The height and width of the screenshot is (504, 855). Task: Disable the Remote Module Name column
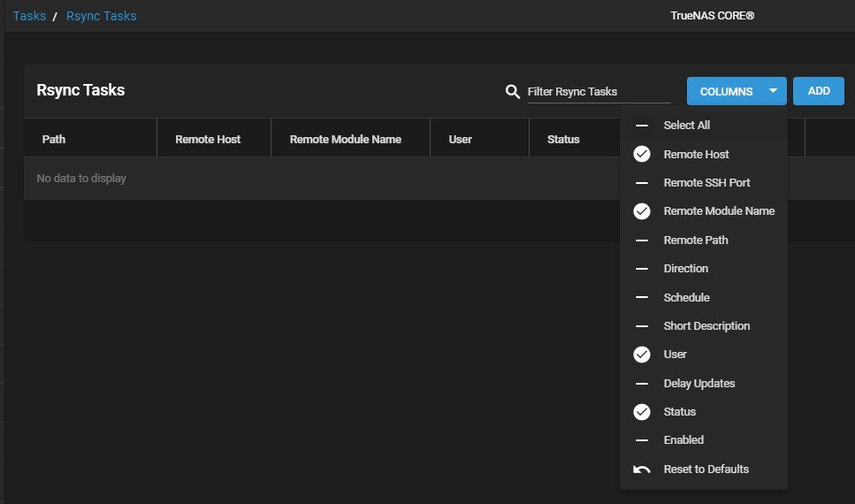(x=718, y=211)
